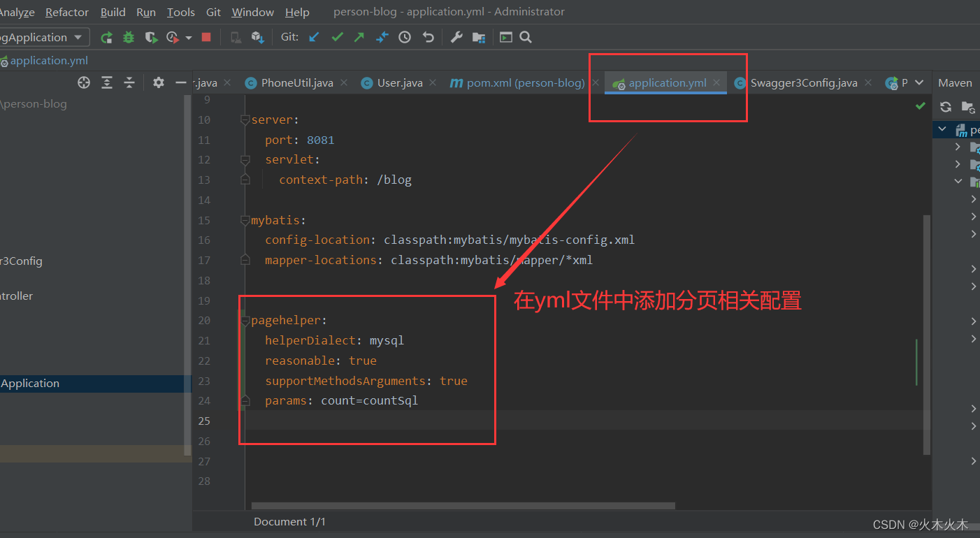Fold the server block at line 10
This screenshot has height=538, width=980.
point(245,120)
